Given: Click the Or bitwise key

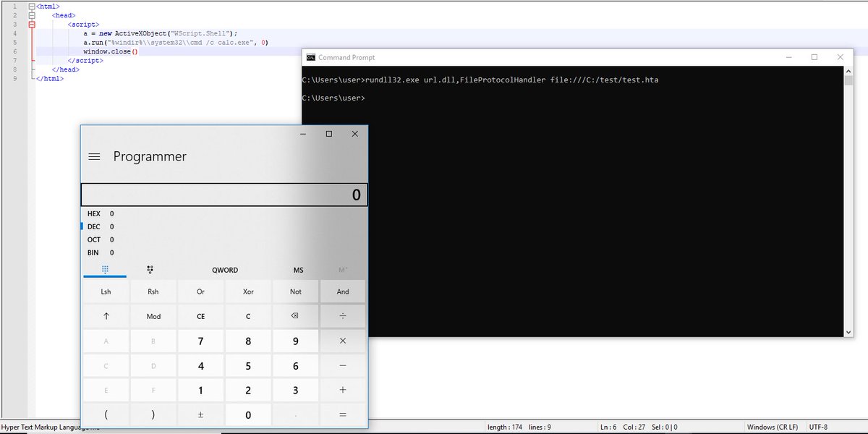Looking at the screenshot, I should [x=200, y=292].
